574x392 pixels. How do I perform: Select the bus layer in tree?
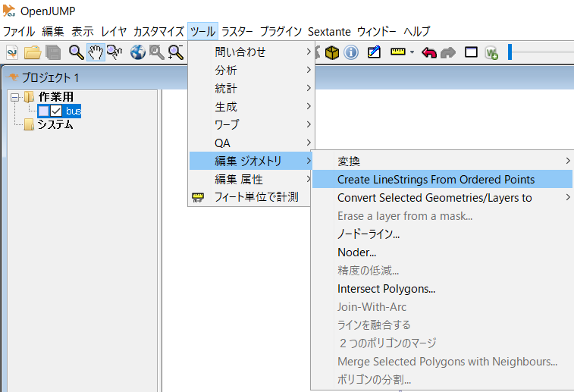point(74,111)
